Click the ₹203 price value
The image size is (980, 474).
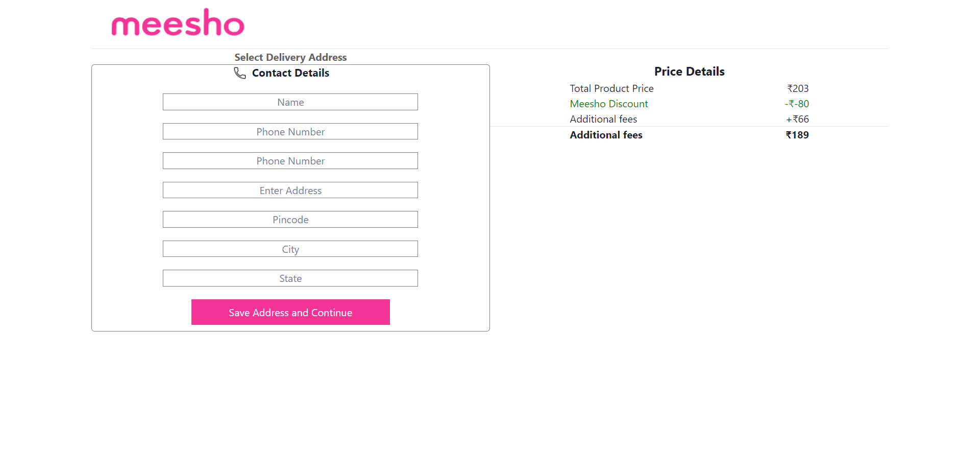coord(798,88)
